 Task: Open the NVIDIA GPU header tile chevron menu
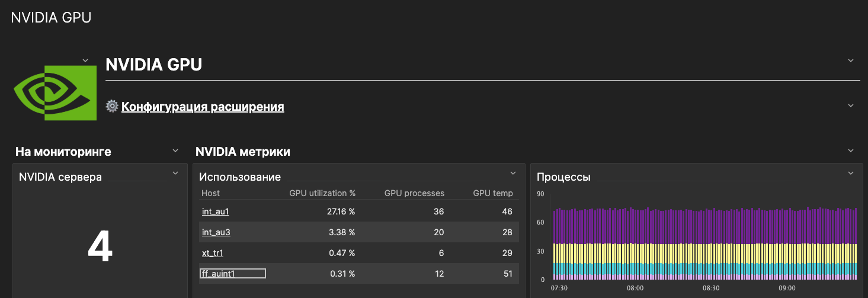[x=851, y=60]
